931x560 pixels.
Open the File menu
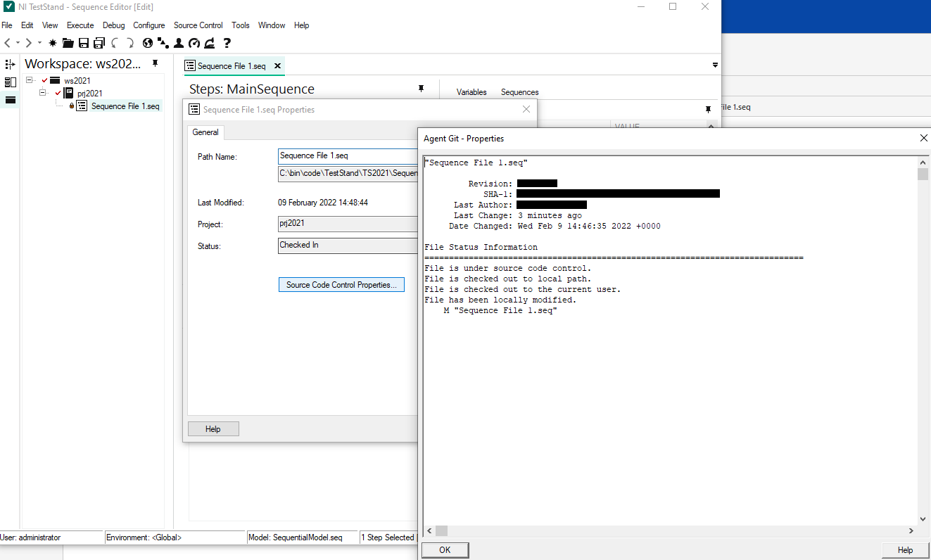7,25
